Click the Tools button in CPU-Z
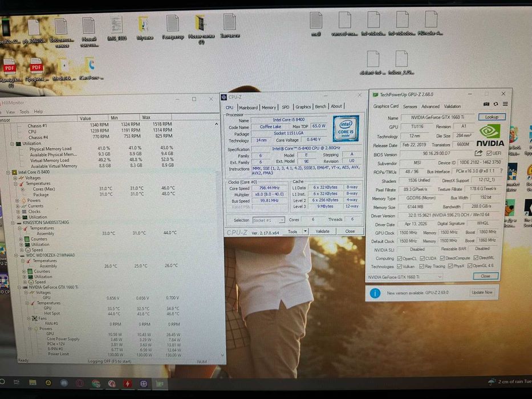 293,232
